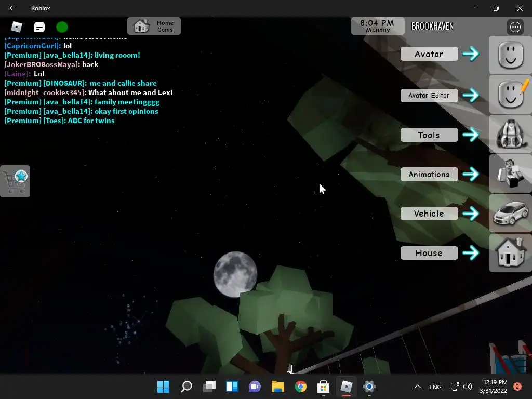Open Home Cams button
532x399 pixels.
(154, 26)
